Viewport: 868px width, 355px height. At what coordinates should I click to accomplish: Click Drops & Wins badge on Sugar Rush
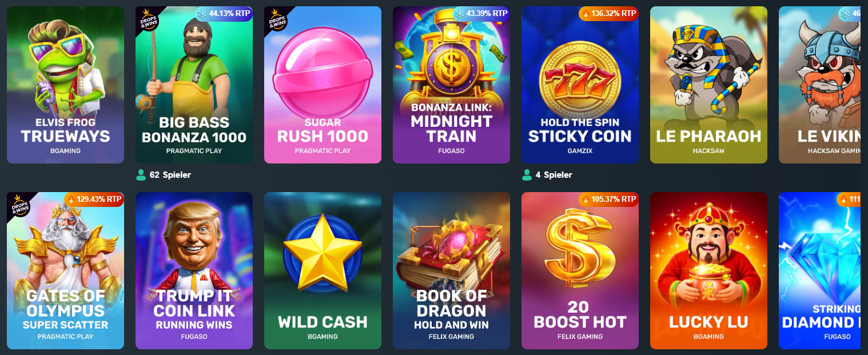tap(277, 19)
